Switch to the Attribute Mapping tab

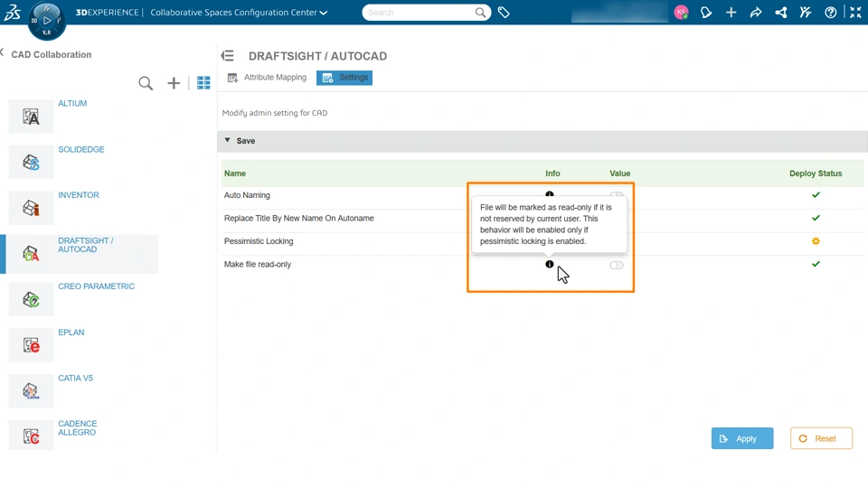[x=267, y=78]
